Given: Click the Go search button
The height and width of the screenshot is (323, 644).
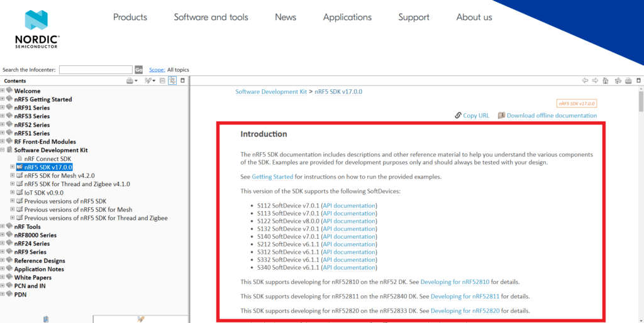Looking at the screenshot, I should [139, 70].
